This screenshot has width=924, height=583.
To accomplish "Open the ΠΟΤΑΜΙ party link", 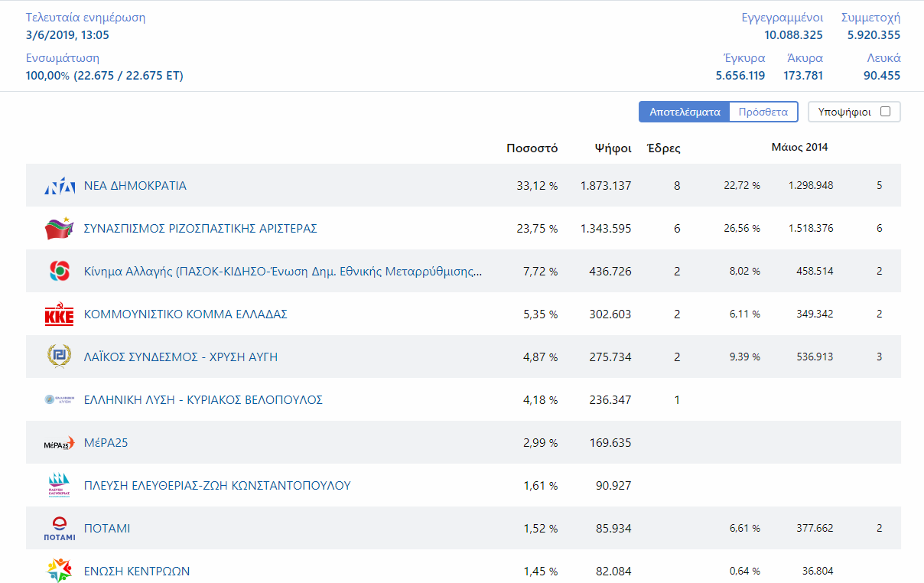I will click(x=107, y=529).
